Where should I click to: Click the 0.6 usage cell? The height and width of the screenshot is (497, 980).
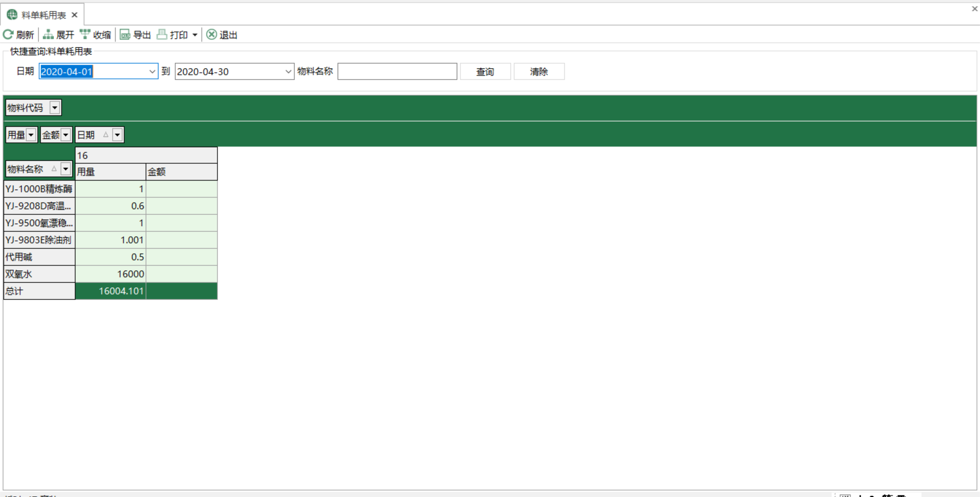coord(111,206)
